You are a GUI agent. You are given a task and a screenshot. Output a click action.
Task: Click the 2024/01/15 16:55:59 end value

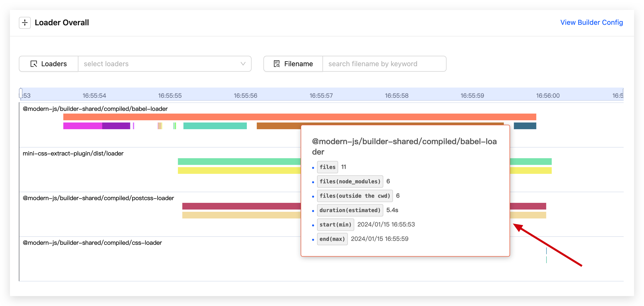click(x=379, y=239)
